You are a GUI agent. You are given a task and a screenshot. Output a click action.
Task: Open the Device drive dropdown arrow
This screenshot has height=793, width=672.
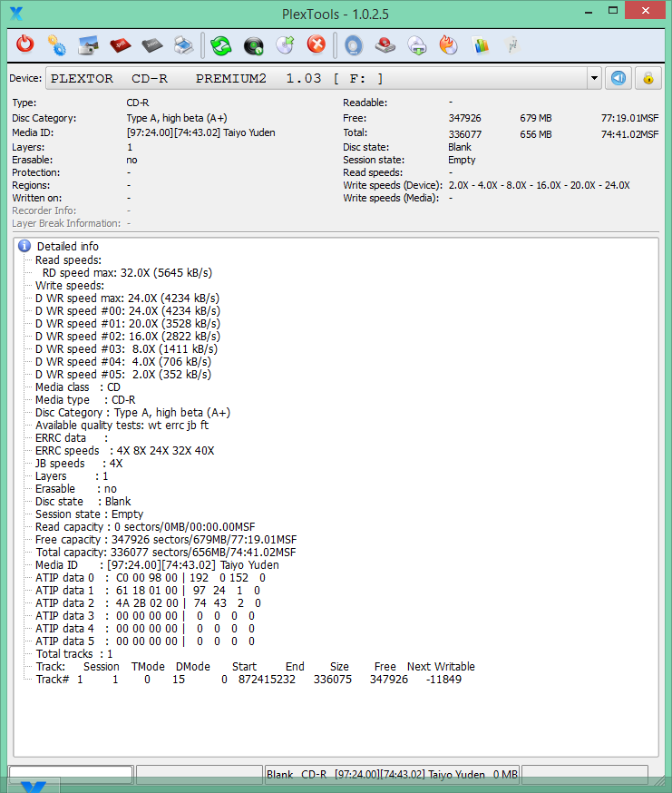click(x=594, y=78)
